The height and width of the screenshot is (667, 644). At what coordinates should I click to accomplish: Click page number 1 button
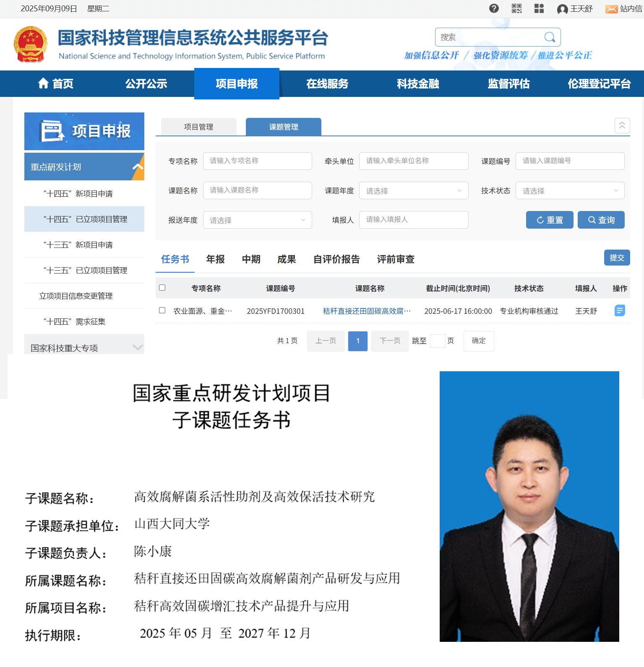point(358,341)
